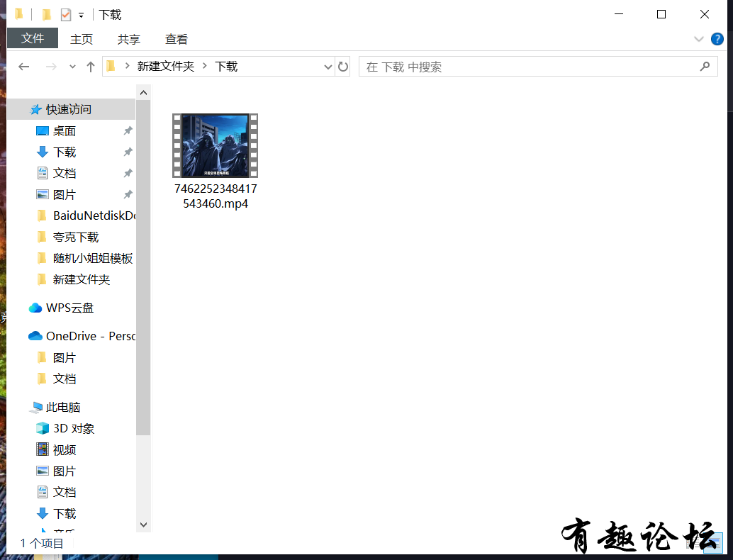
Task: Click the OneDrive cloud icon
Action: pos(35,336)
